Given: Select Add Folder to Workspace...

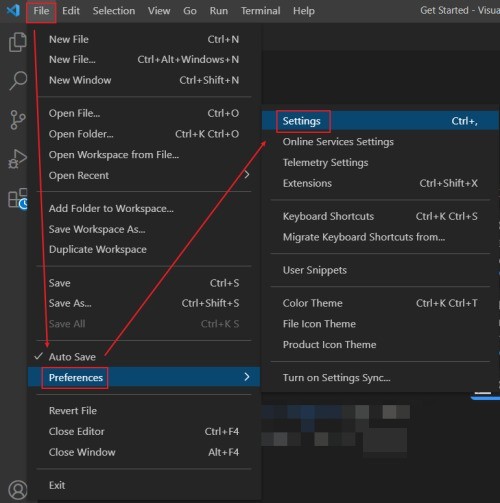Looking at the screenshot, I should pos(144,209).
